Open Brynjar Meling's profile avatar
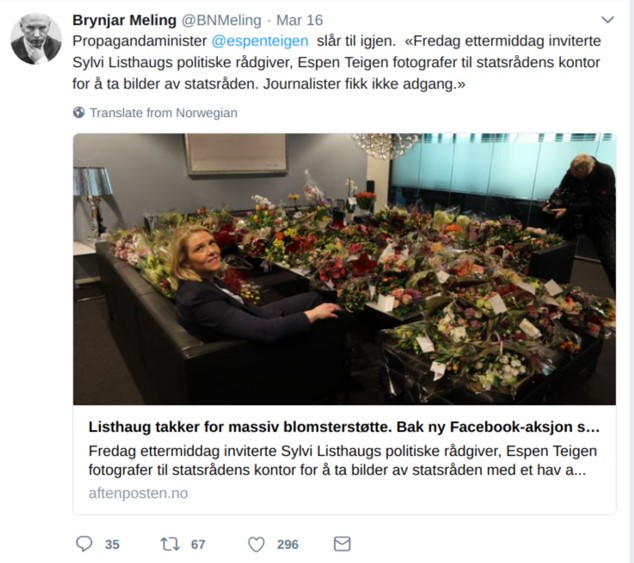This screenshot has height=563, width=634. (x=36, y=39)
